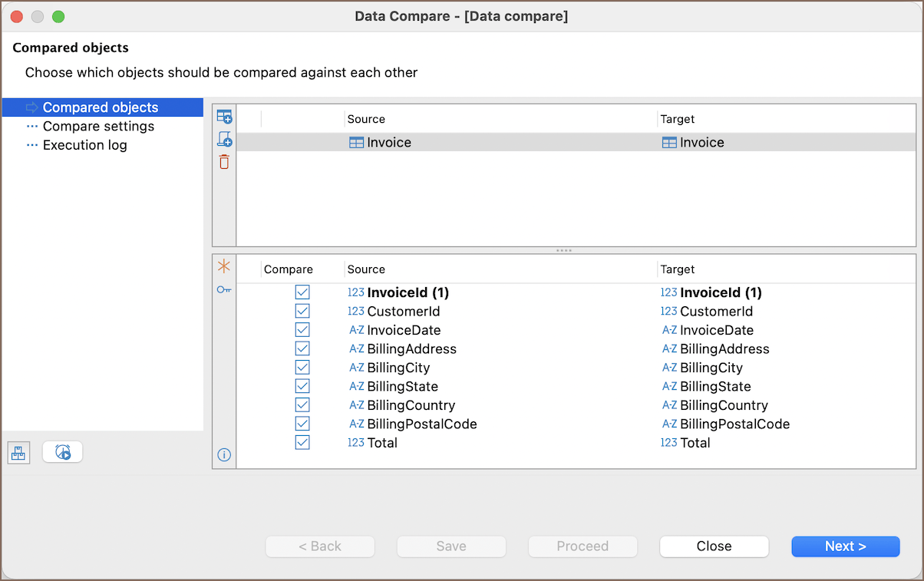Image resolution: width=924 pixels, height=581 pixels.
Task: Click the bottom-left layout icon button
Action: [19, 453]
